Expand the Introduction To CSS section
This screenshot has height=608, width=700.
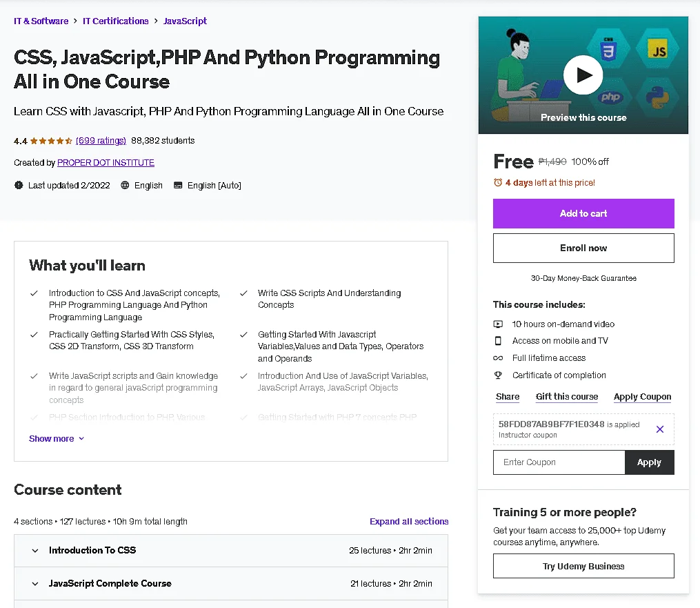pyautogui.click(x=231, y=550)
